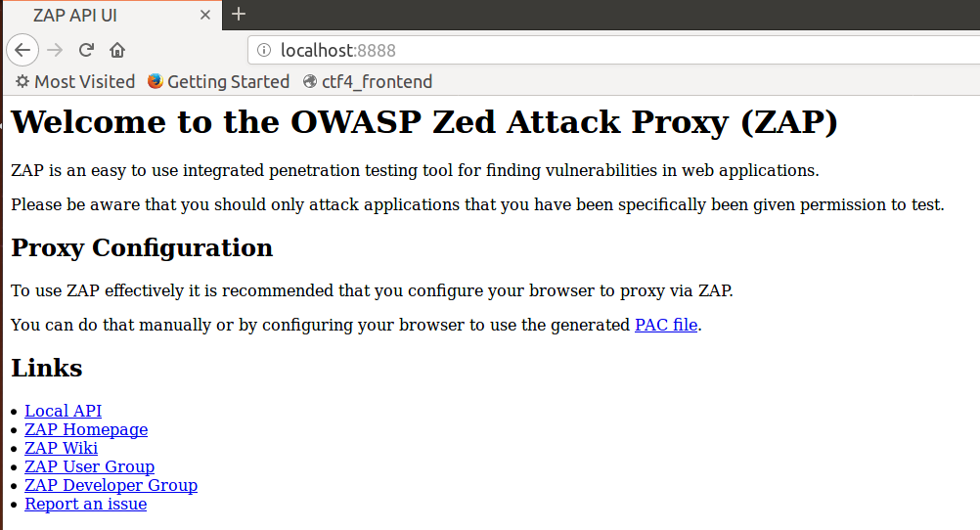Open the Most Visited bookmarks folder

(75, 81)
